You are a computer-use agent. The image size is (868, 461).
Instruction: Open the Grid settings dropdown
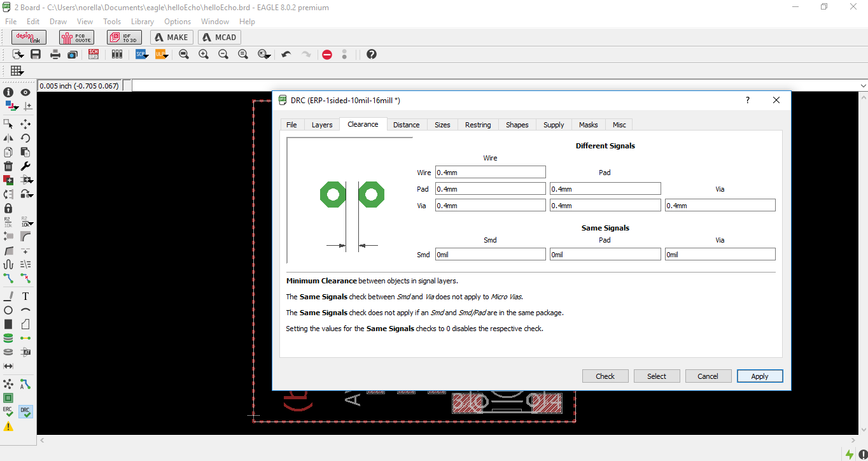coord(17,71)
